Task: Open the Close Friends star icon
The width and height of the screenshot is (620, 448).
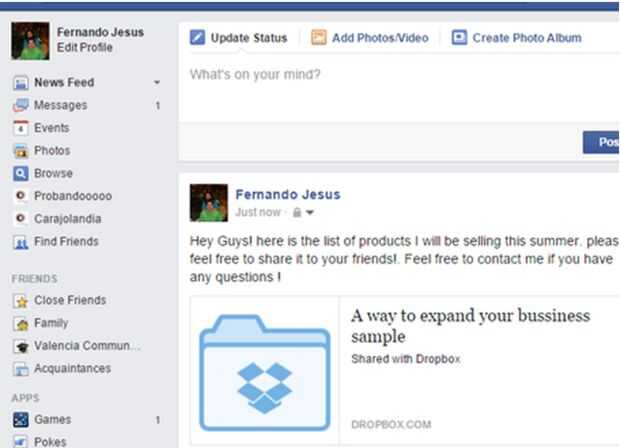Action: click(x=20, y=301)
